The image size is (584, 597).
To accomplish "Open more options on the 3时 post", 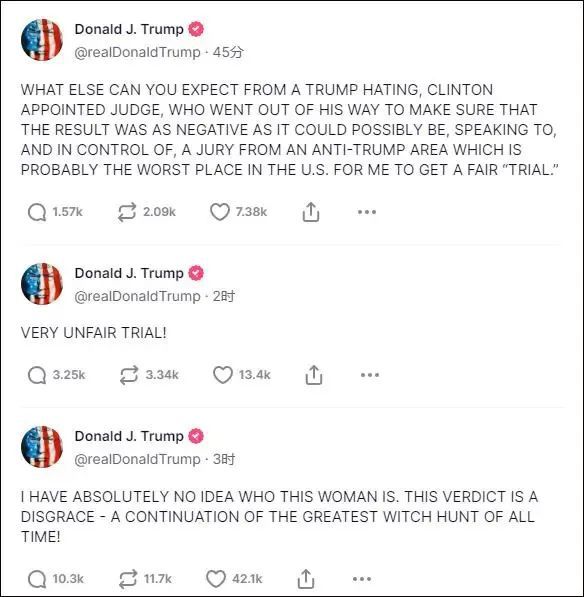I will click(x=362, y=579).
